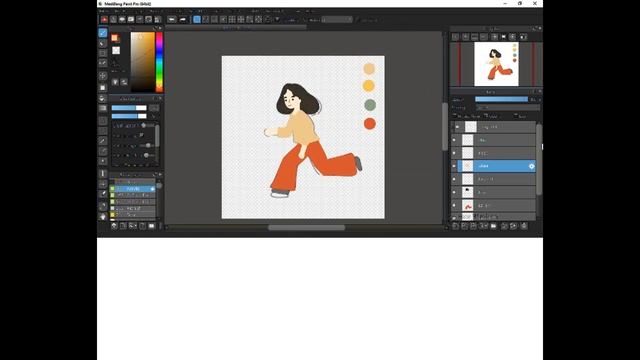Hide the layer with red pants thumbnail
The width and height of the screenshot is (640, 360).
point(454,205)
